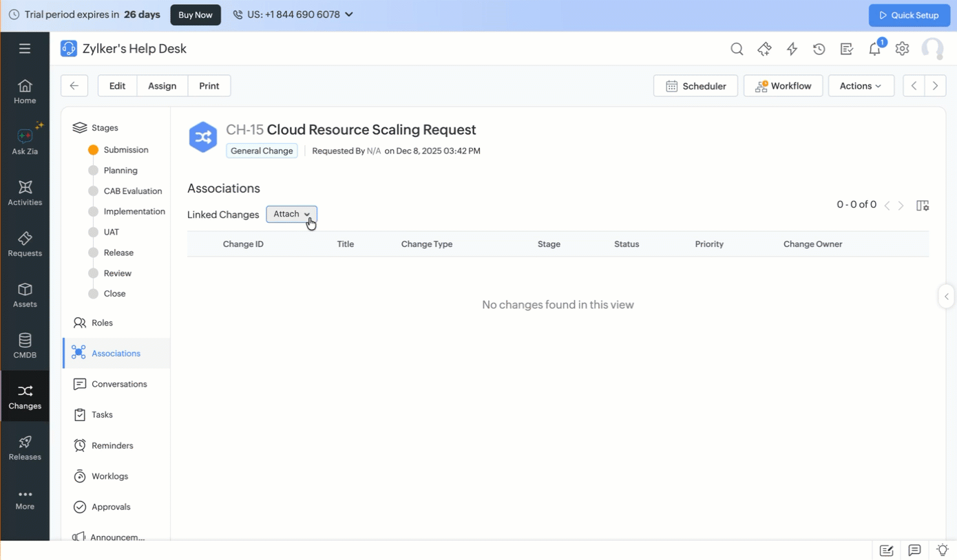The height and width of the screenshot is (560, 957).
Task: Open the notifications bell icon
Action: pyautogui.click(x=874, y=49)
